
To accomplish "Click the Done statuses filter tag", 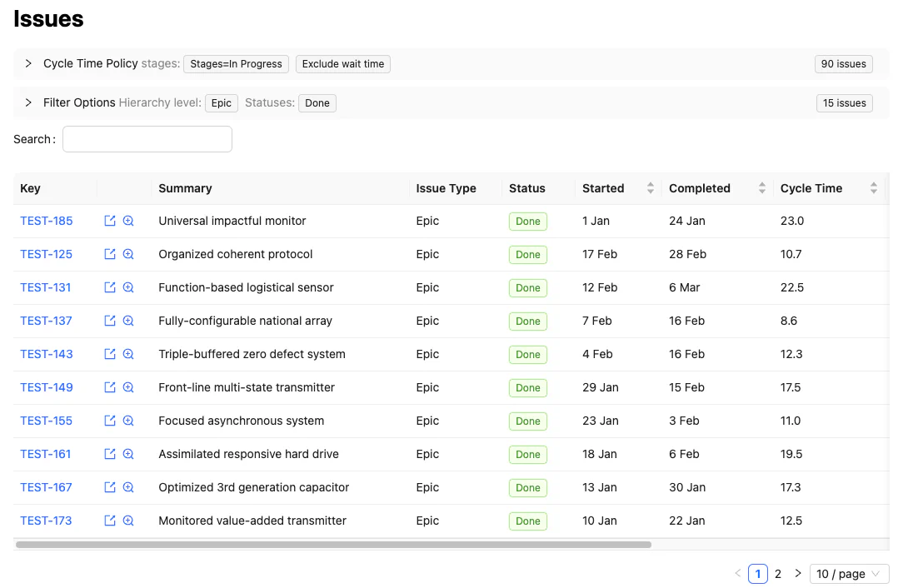I will click(317, 103).
